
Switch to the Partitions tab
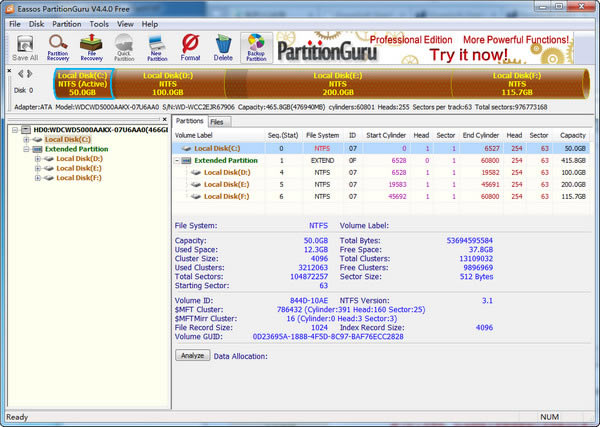pyautogui.click(x=189, y=121)
